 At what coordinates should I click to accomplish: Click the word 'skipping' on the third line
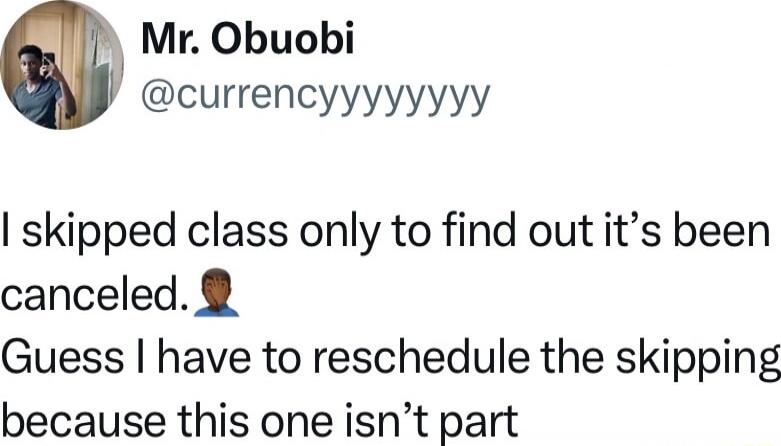click(x=697, y=360)
